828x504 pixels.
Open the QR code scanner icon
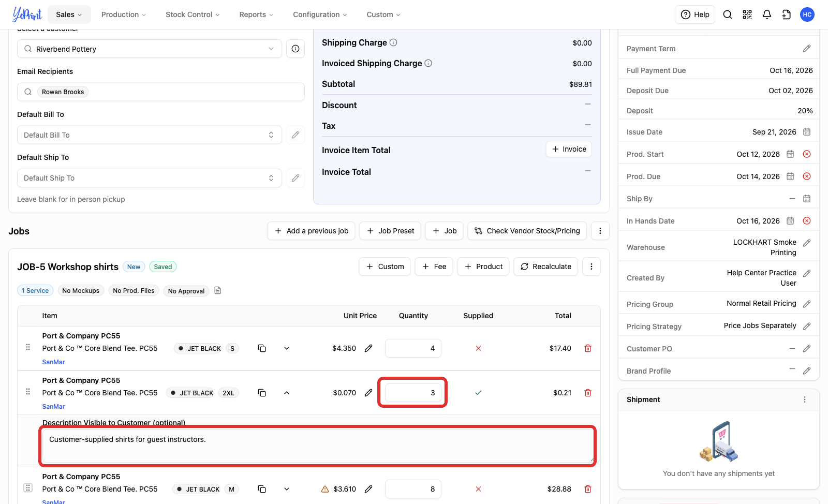[x=747, y=14]
